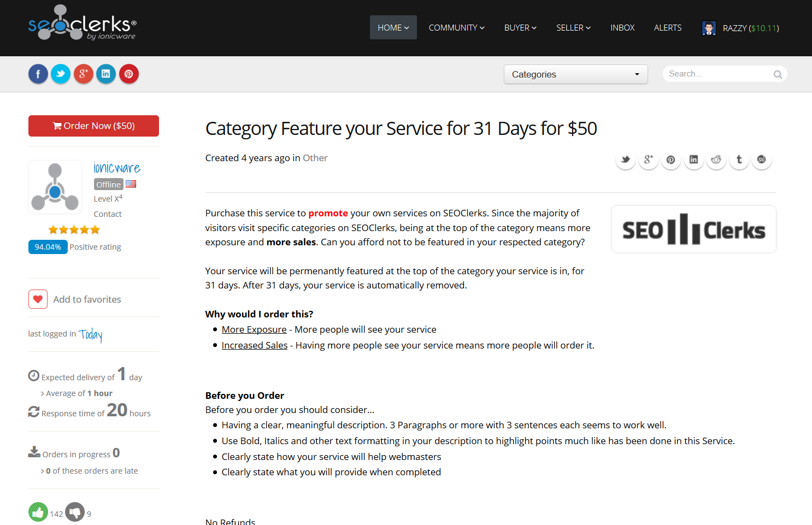Click the expected delivery clock icon
The width and height of the screenshot is (812, 525).
[x=34, y=376]
